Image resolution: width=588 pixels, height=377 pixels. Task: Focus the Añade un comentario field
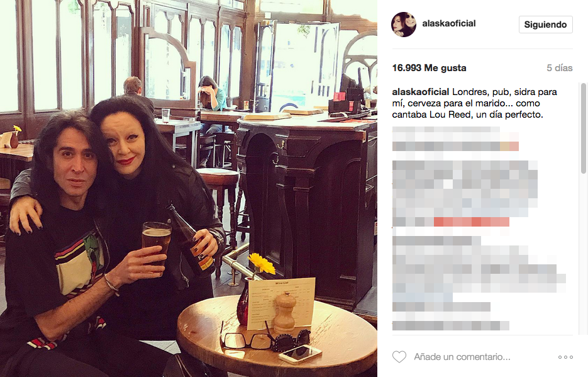(x=462, y=357)
